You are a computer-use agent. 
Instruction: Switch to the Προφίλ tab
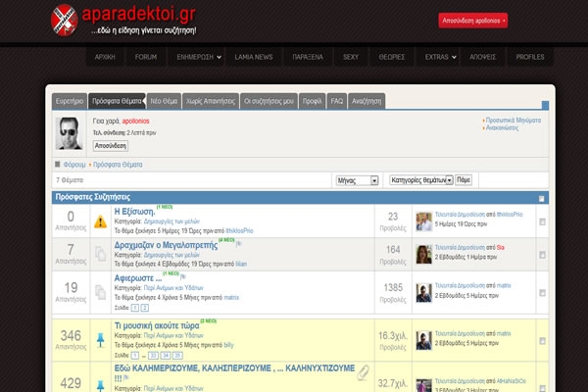pyautogui.click(x=312, y=101)
